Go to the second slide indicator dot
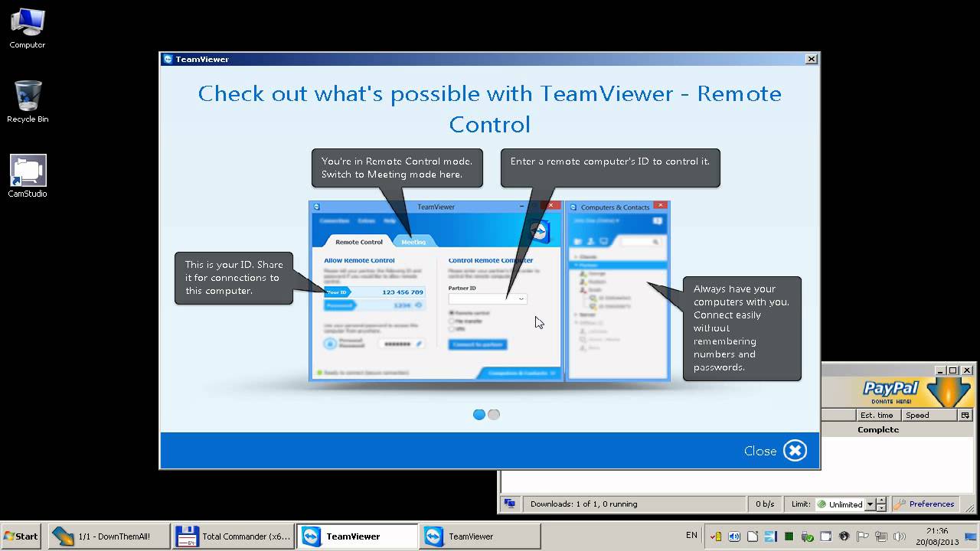980x551 pixels. 494,415
